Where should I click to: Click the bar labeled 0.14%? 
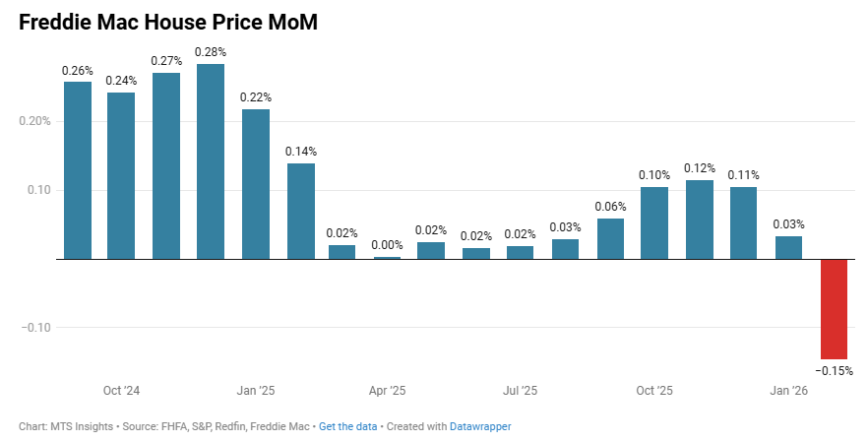coord(300,211)
